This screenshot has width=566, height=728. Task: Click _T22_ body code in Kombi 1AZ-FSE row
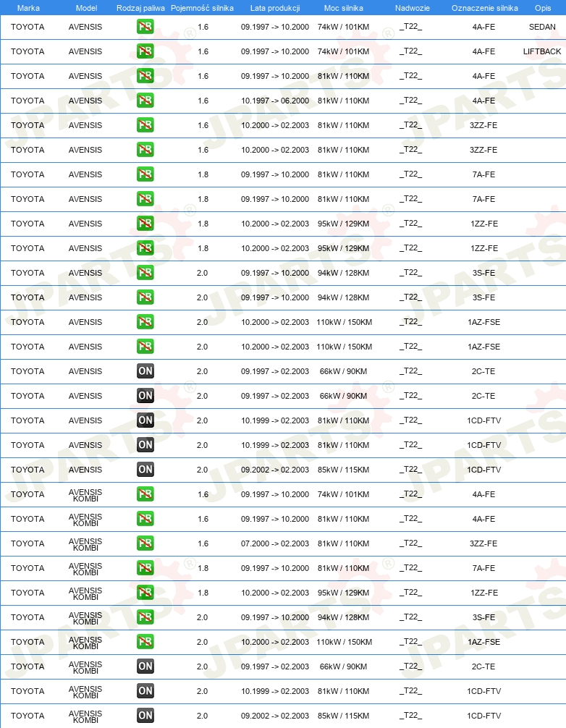point(411,642)
